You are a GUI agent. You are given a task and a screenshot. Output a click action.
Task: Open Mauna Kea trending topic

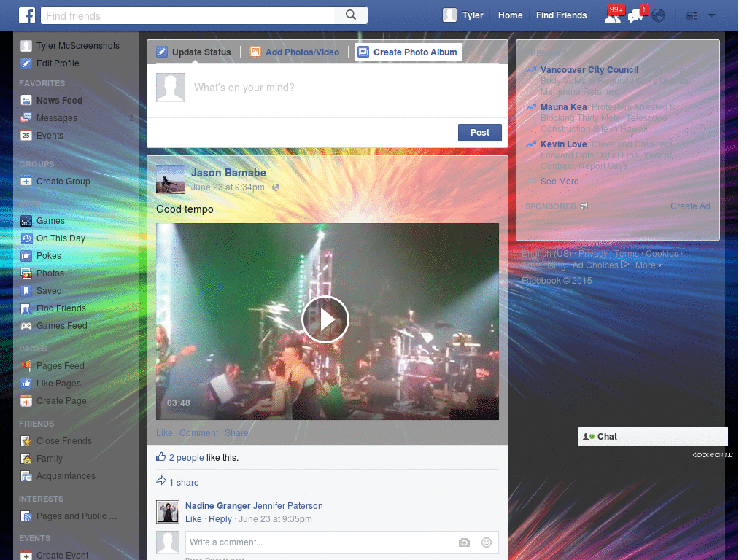[x=564, y=107]
